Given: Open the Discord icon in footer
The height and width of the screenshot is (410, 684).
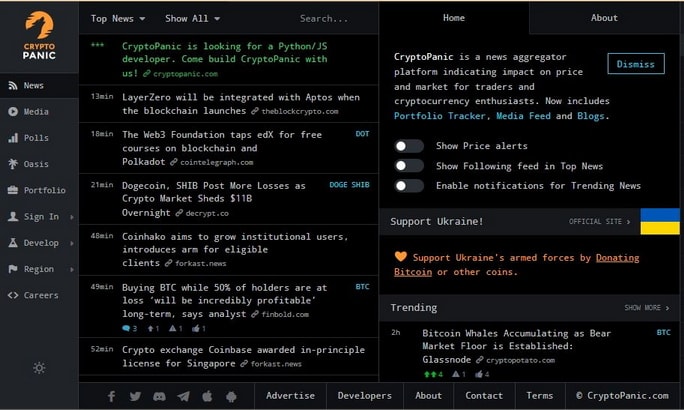Looking at the screenshot, I should (x=159, y=396).
